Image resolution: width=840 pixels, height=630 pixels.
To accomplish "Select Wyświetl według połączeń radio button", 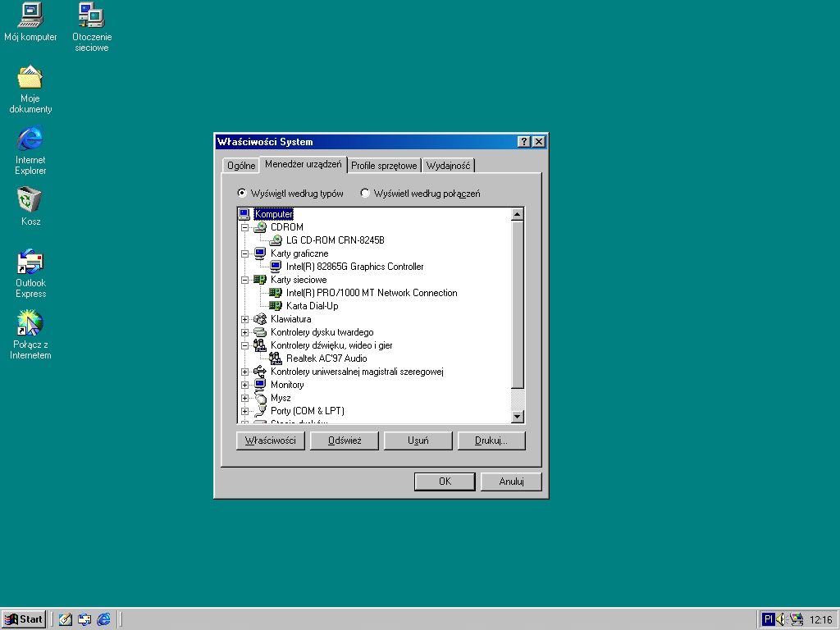I will [x=365, y=193].
